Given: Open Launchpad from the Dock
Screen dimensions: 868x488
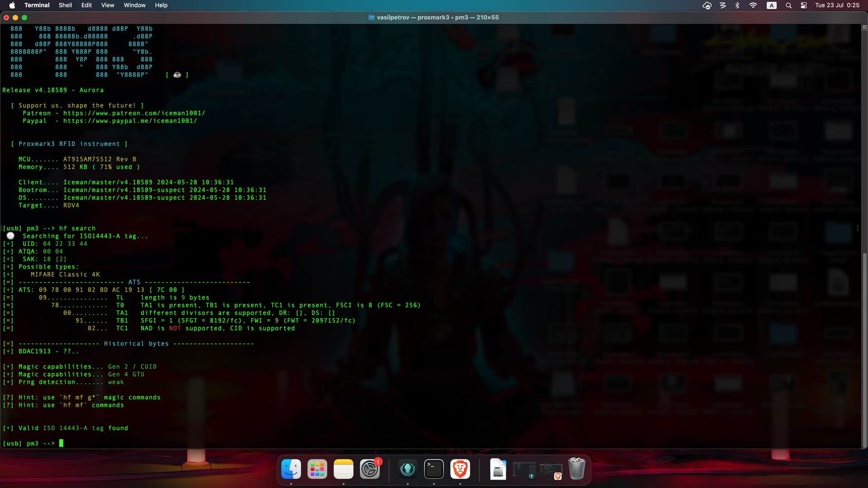Looking at the screenshot, I should tap(317, 469).
